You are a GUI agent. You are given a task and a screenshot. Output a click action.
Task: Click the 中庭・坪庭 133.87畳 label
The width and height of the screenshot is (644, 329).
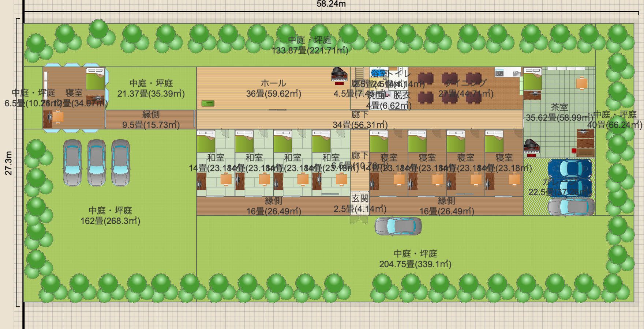[x=310, y=45]
